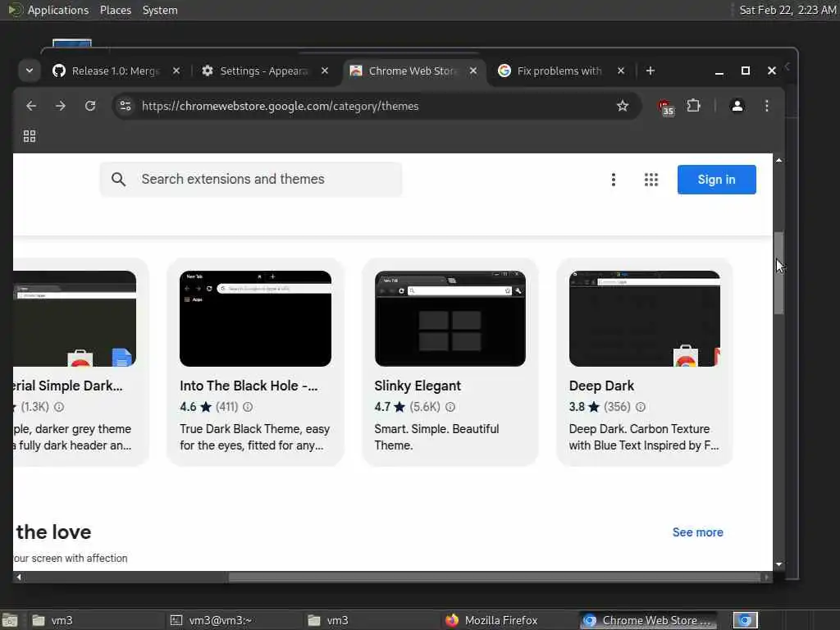Click the workspace switcher icon in taskbar
Image resolution: width=840 pixels, height=630 pixels.
pos(745,620)
